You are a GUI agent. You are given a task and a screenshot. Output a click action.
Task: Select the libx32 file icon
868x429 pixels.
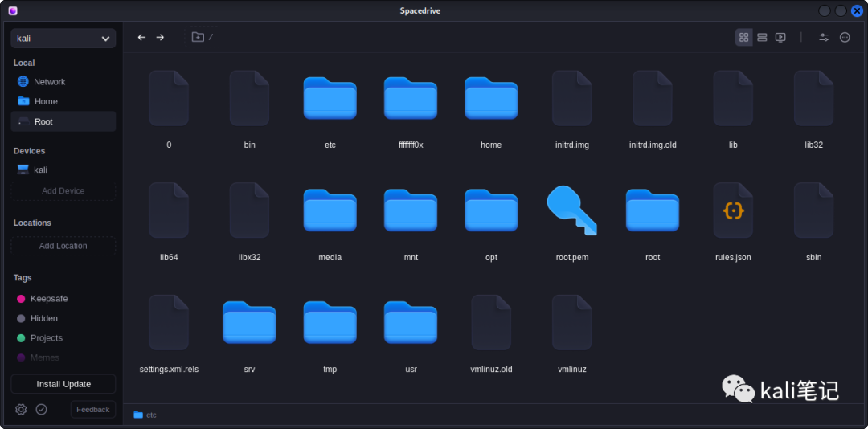[250, 210]
